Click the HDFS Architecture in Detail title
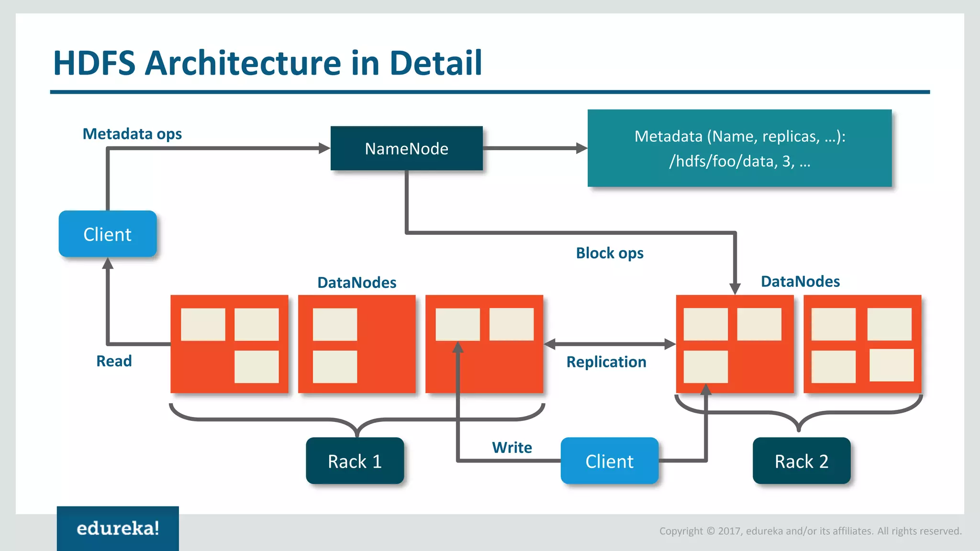 tap(267, 63)
